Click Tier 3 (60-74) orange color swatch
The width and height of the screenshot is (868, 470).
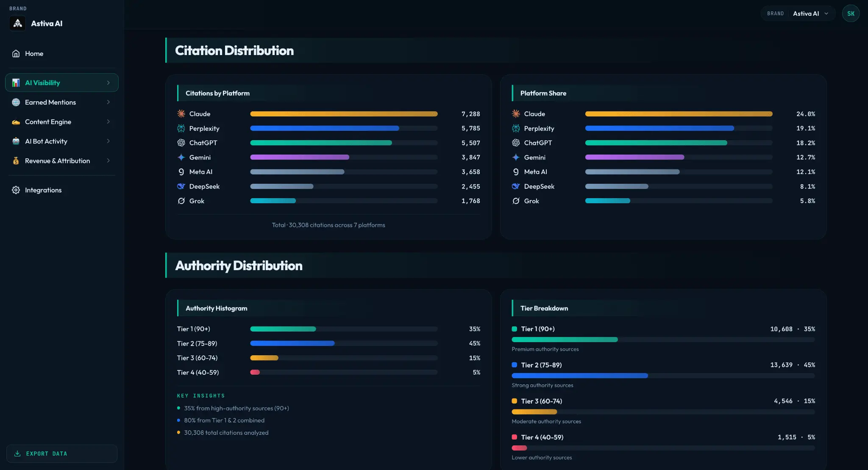click(x=515, y=401)
